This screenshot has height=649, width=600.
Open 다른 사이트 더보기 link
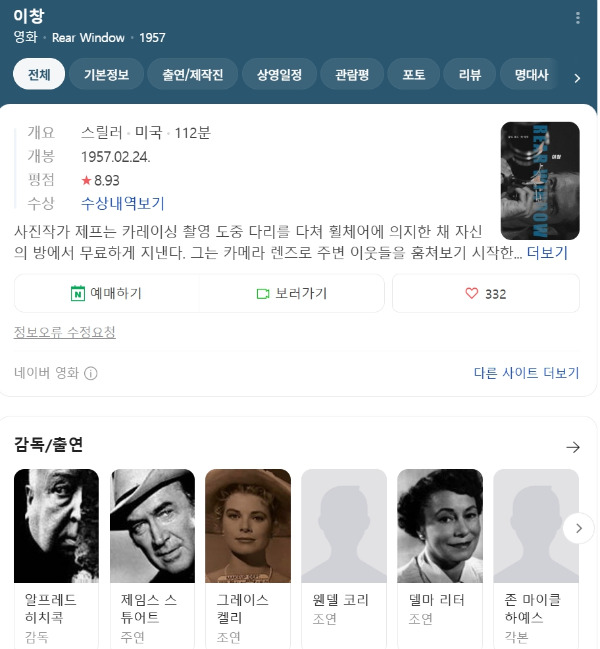[x=526, y=373]
